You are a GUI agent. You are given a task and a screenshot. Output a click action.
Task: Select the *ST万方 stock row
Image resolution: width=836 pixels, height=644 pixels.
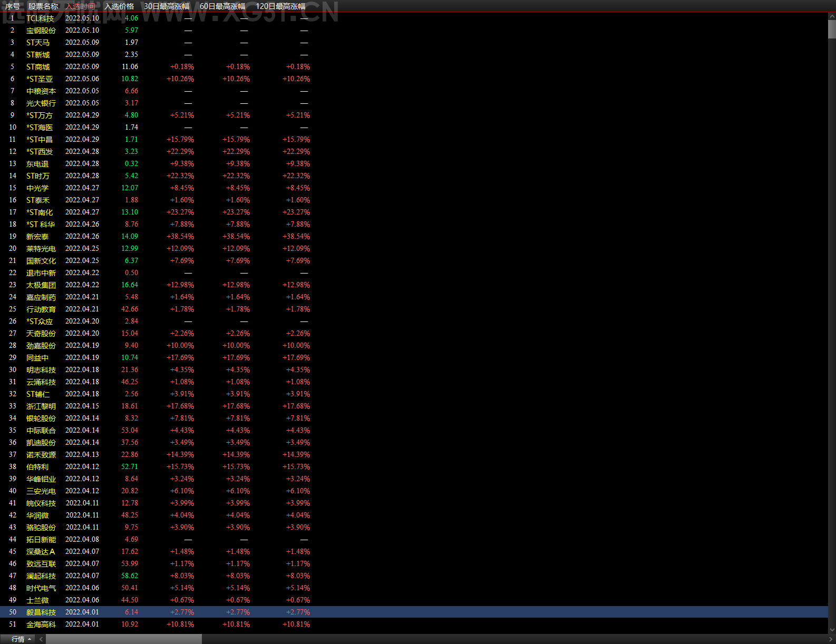pos(414,115)
